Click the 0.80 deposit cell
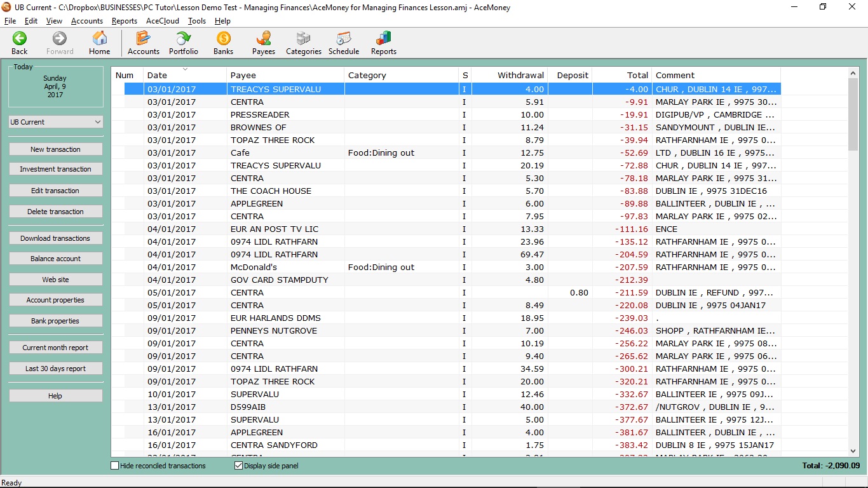This screenshot has width=868, height=488. point(570,292)
